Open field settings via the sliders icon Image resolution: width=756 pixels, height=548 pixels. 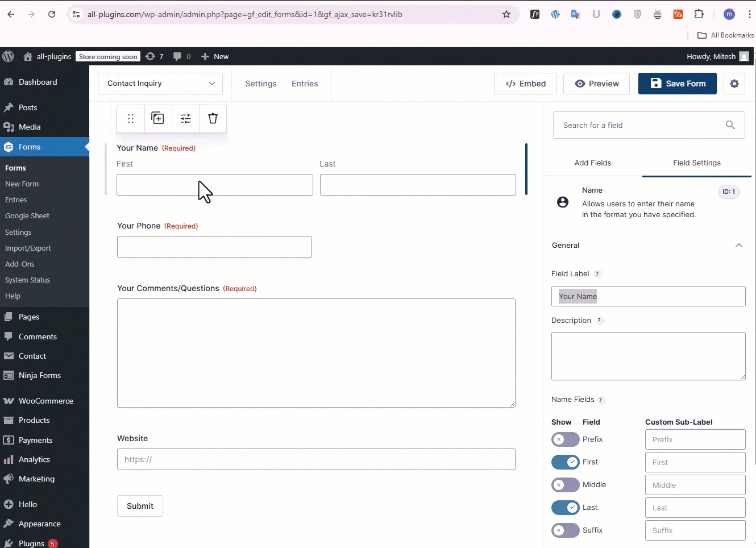(x=185, y=118)
